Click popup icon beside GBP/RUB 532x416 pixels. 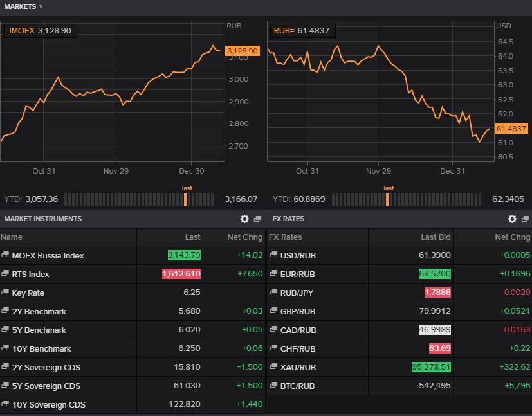pyautogui.click(x=273, y=311)
